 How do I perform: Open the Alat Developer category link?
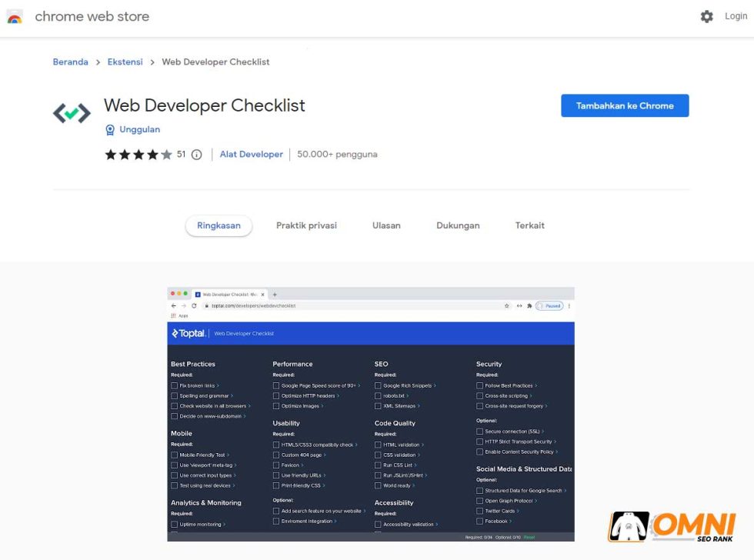click(252, 155)
